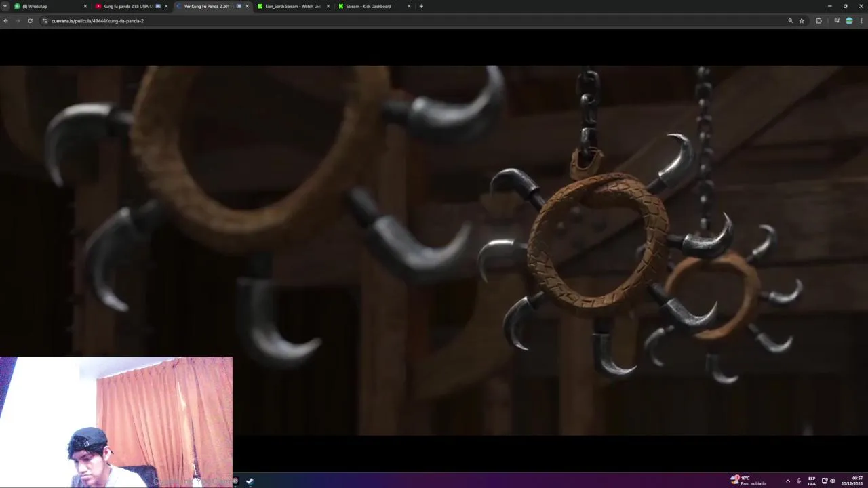Switch to the Stream - Kick Dashboard tab
The image size is (868, 488).
(x=373, y=6)
